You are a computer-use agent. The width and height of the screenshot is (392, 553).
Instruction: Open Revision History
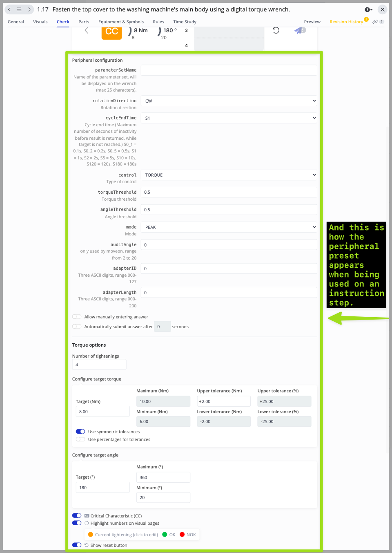coord(346,22)
